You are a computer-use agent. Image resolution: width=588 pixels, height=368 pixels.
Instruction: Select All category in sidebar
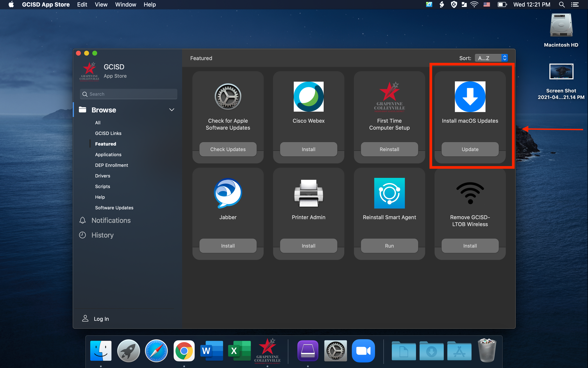click(x=98, y=123)
